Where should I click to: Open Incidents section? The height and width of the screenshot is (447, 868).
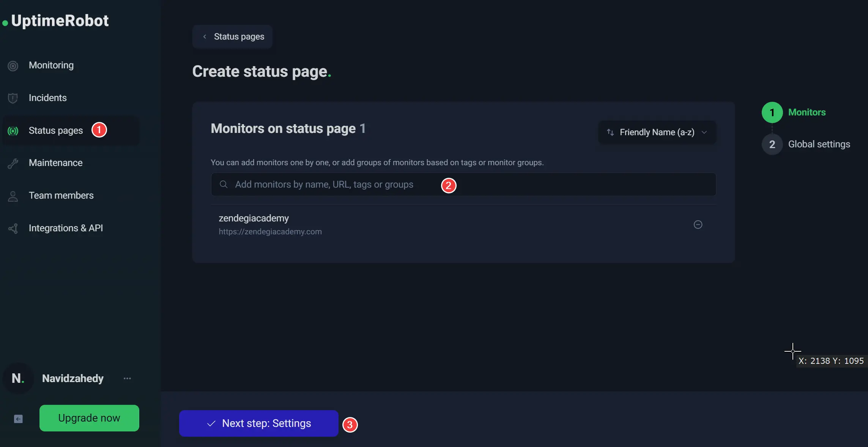point(47,98)
